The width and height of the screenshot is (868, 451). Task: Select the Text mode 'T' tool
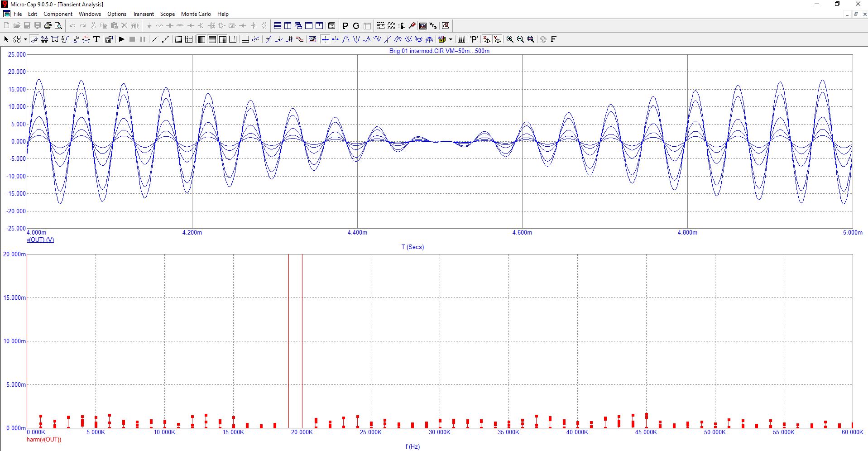[x=96, y=39]
